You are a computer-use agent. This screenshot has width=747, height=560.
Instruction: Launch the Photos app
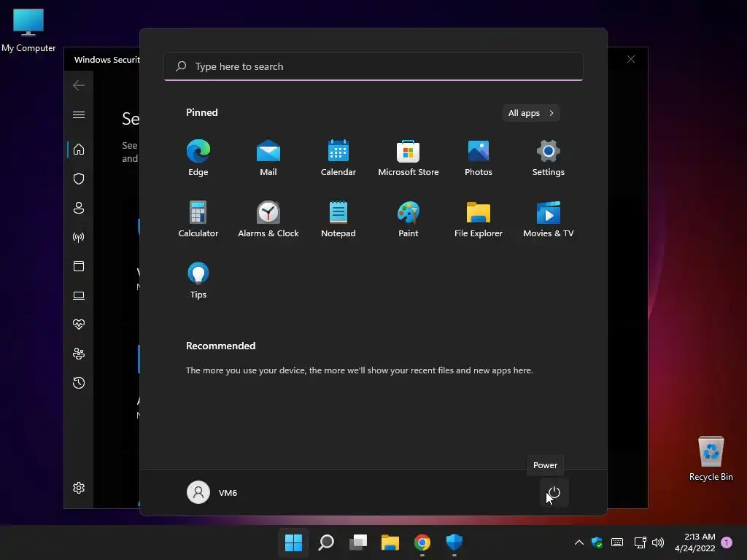479,158
